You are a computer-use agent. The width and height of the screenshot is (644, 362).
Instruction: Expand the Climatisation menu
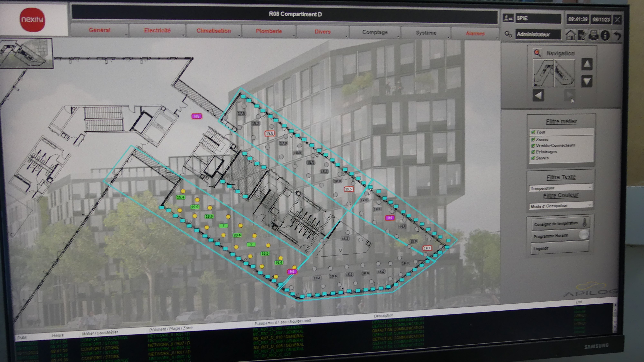[214, 31]
